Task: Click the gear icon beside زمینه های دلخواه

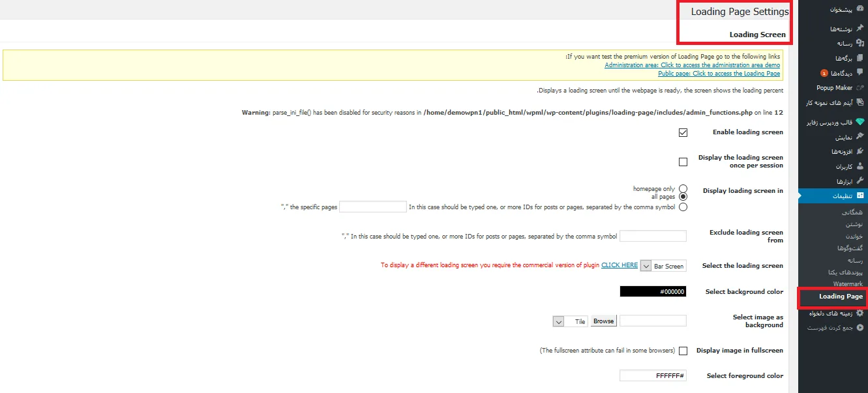Action: click(x=860, y=313)
